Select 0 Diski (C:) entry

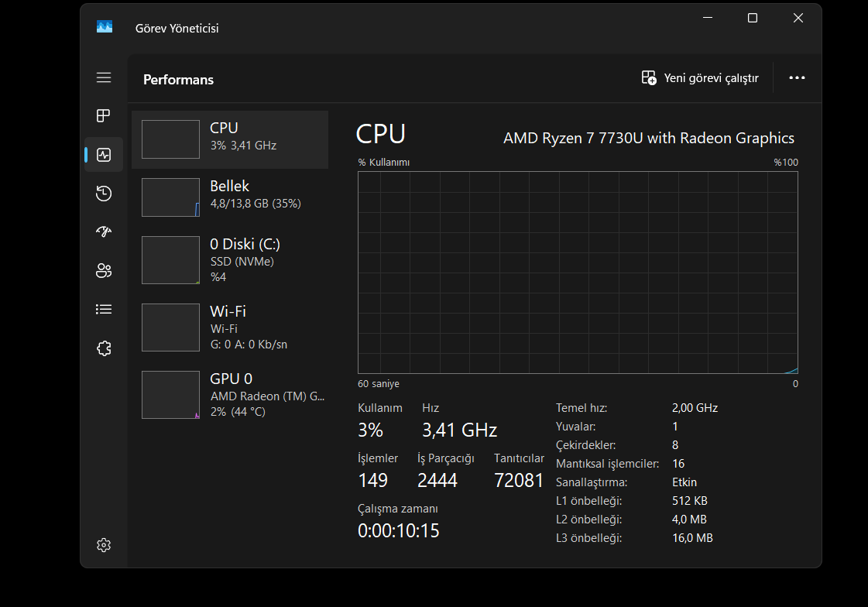pos(230,260)
